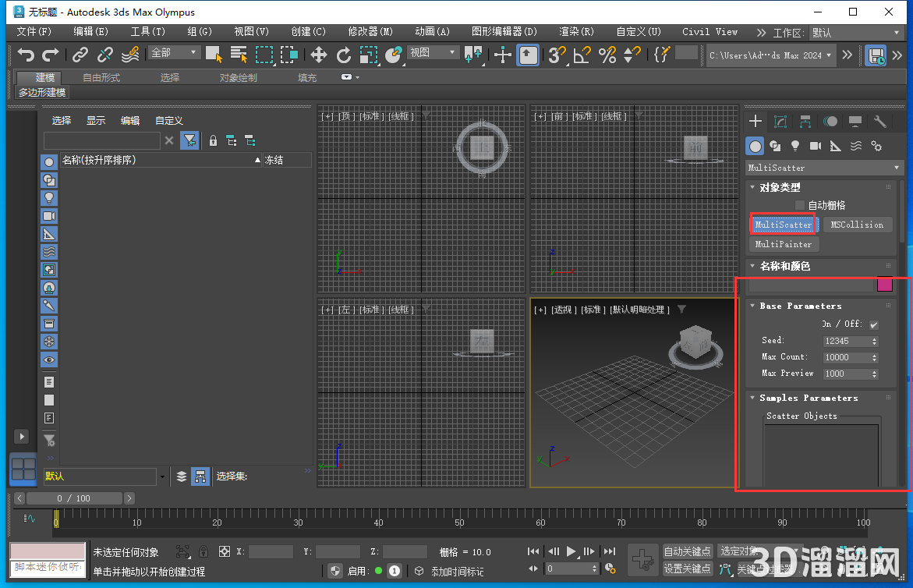Click the Set Key button
Viewport: 913px width, 588px height.
coord(688,569)
